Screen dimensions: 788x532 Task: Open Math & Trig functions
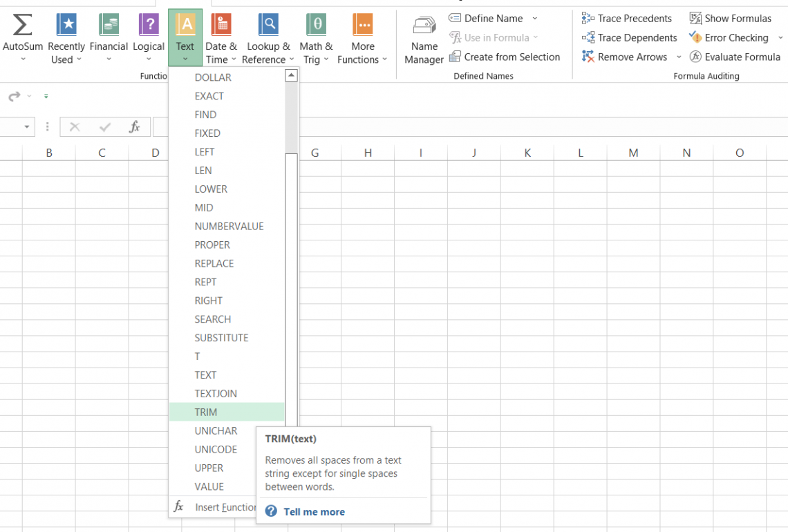pos(316,25)
